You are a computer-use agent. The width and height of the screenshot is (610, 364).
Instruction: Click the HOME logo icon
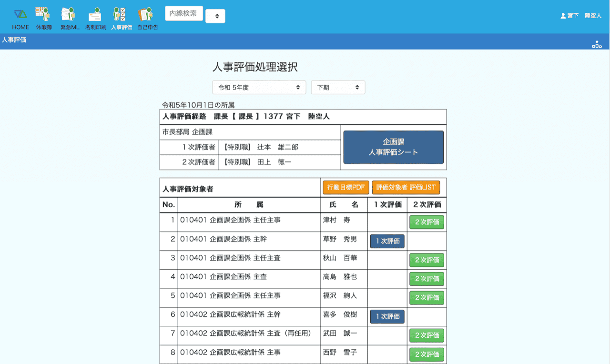(20, 14)
